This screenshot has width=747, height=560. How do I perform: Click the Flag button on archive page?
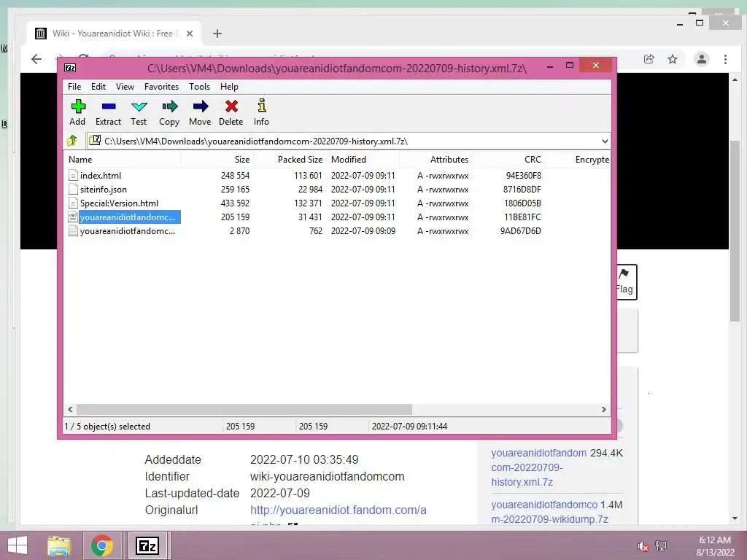(625, 282)
